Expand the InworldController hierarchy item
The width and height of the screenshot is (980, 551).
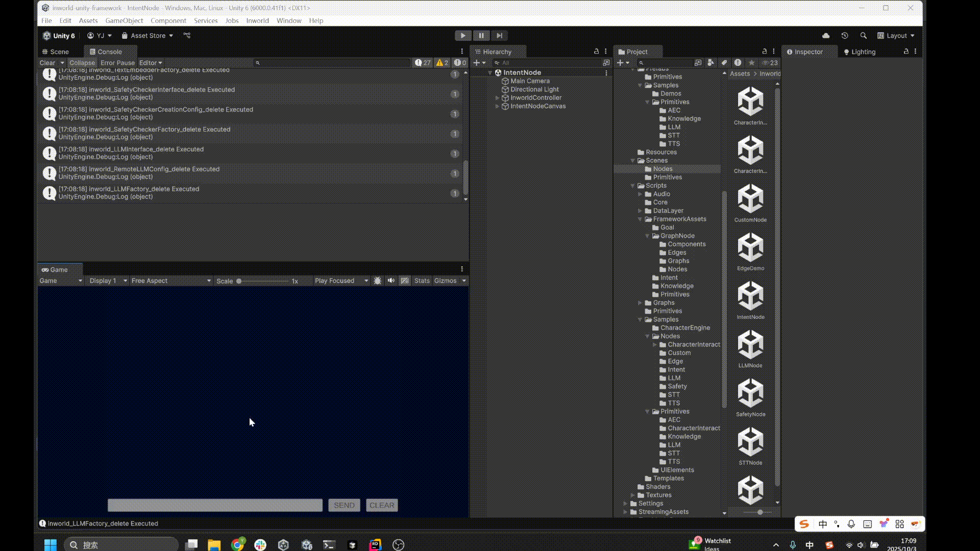(x=497, y=98)
